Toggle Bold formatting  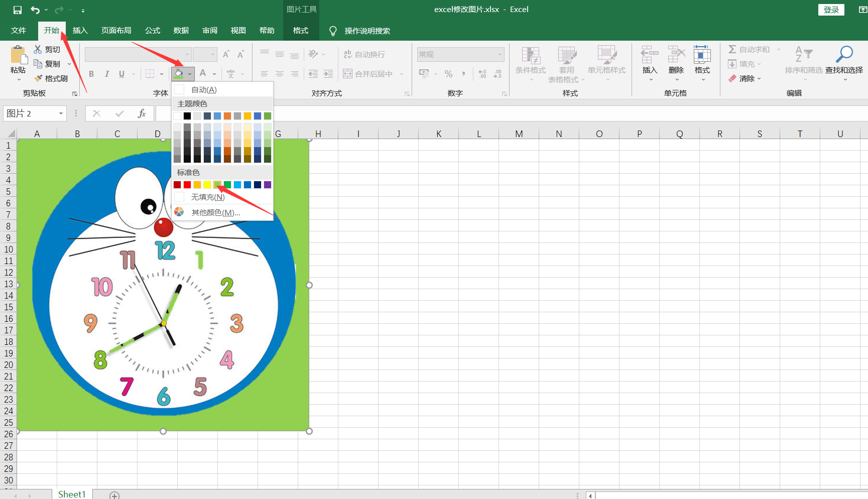(x=91, y=74)
